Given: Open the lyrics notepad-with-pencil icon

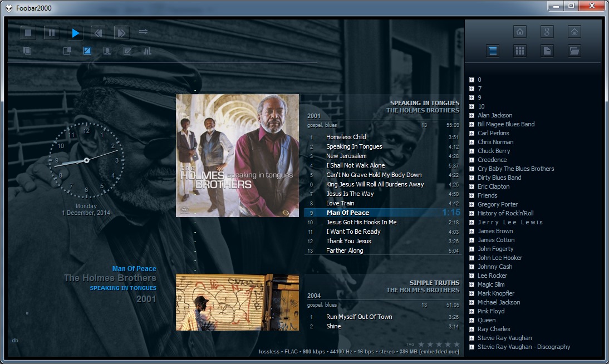Looking at the screenshot, I should (x=127, y=51).
